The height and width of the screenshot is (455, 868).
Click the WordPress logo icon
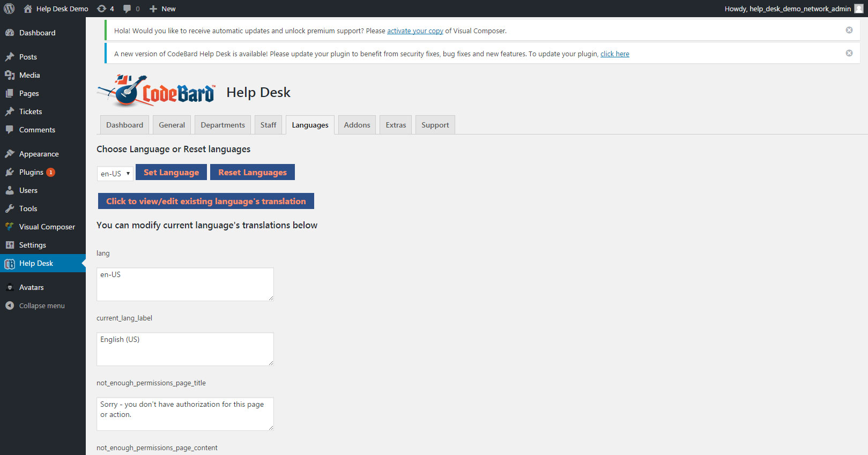click(9, 9)
